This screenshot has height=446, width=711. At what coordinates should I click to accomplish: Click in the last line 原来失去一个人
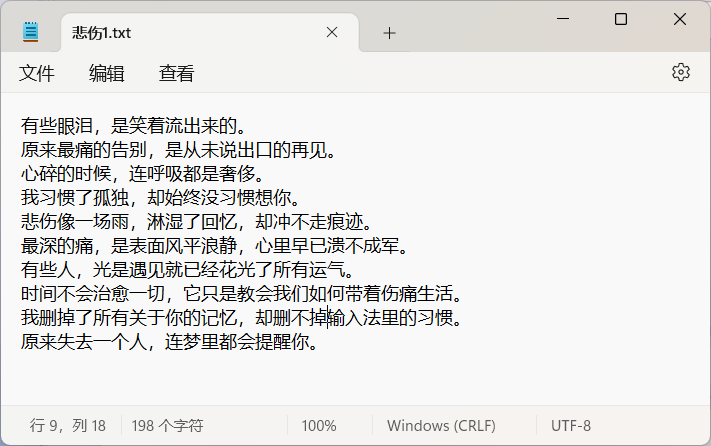(170, 342)
